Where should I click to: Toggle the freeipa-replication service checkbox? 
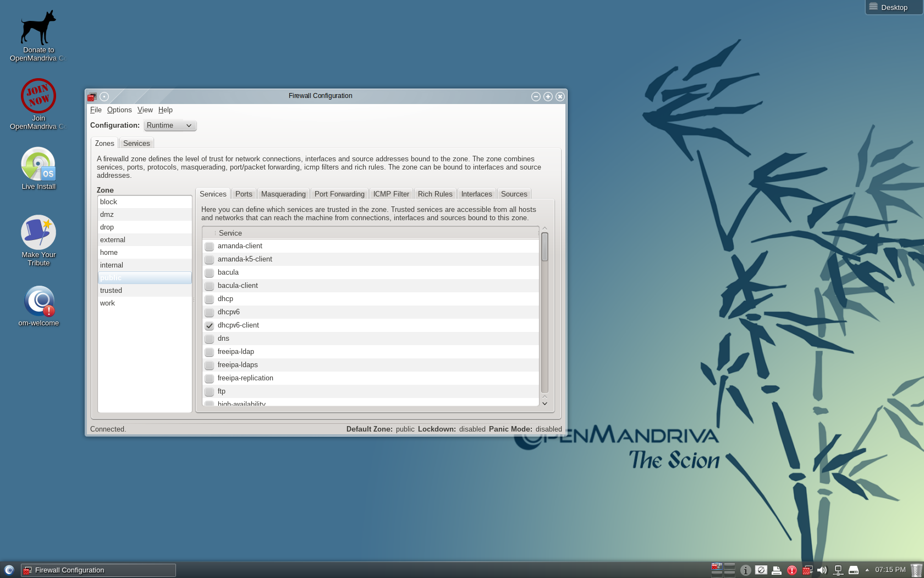click(210, 378)
